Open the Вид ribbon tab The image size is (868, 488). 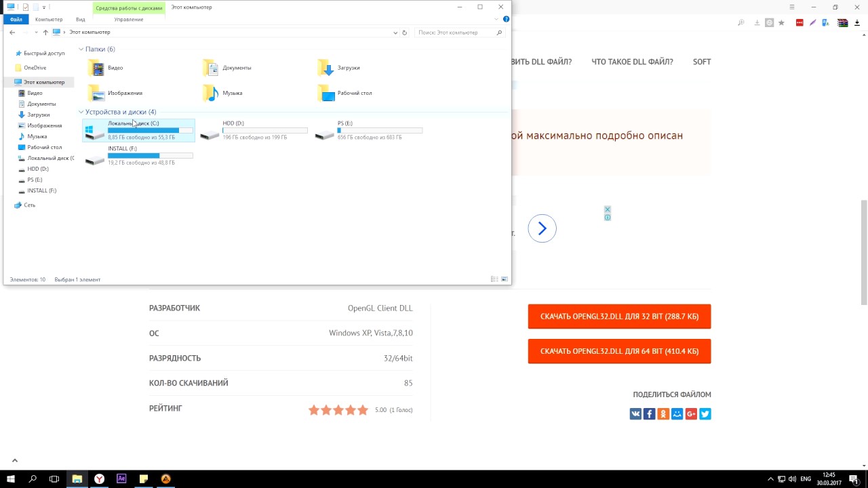80,20
